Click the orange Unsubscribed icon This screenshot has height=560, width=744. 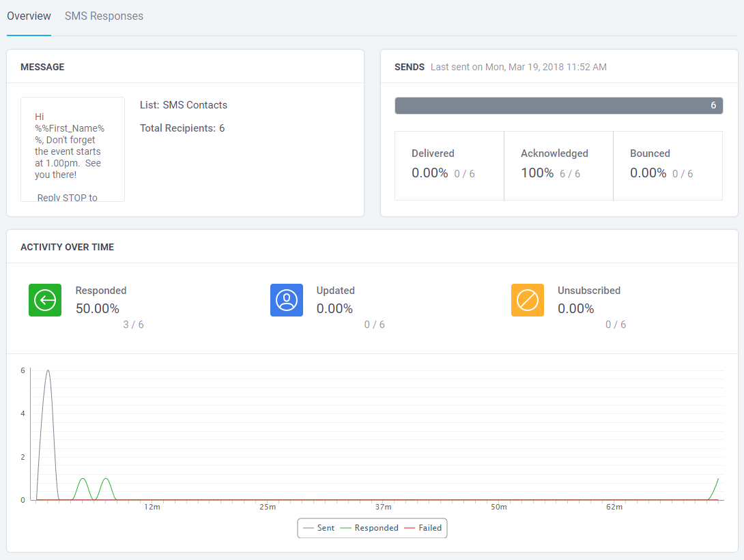(528, 300)
